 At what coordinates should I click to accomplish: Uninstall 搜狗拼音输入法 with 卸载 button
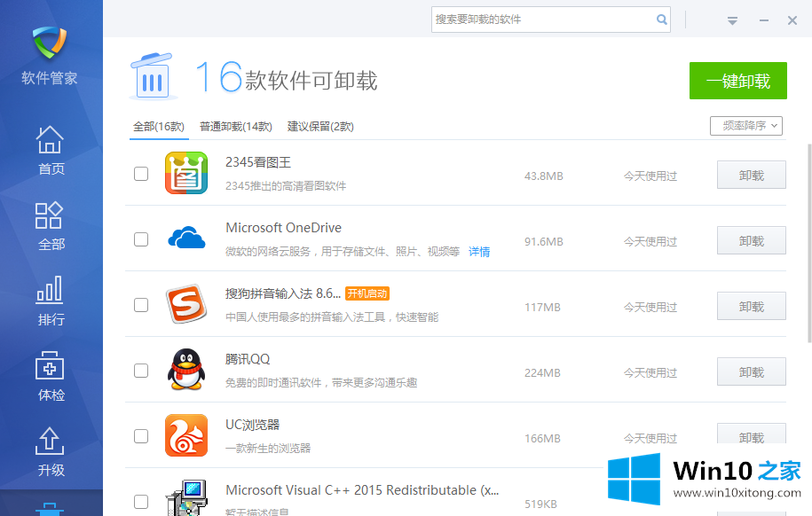[x=752, y=307]
